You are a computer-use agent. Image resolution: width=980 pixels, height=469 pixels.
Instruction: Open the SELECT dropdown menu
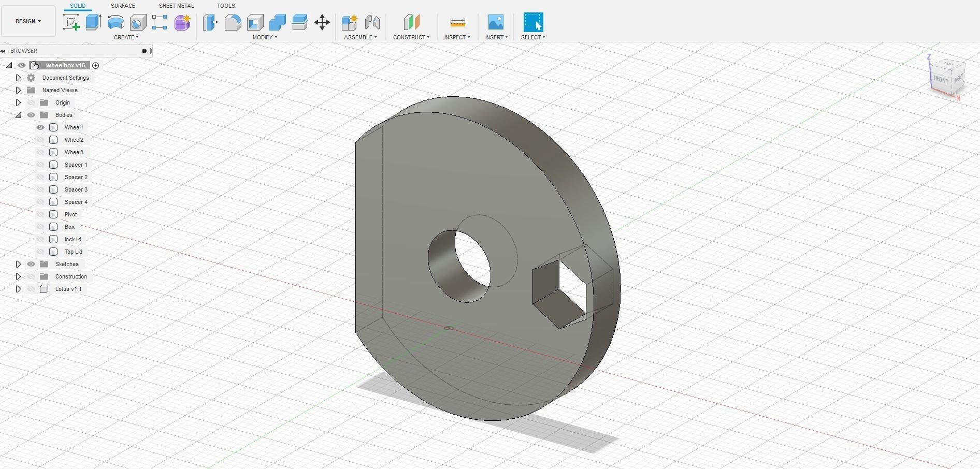click(533, 37)
